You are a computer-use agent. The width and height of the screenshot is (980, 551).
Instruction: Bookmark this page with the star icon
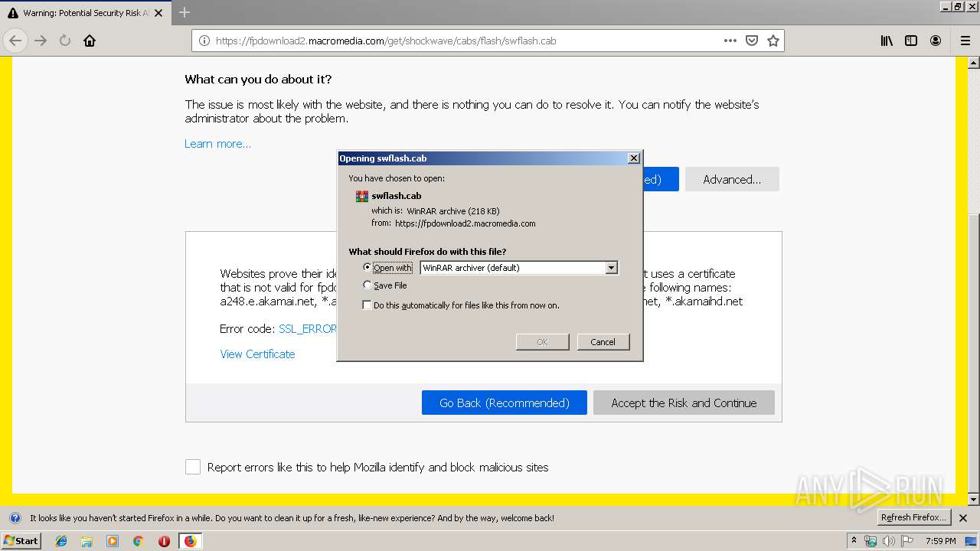[x=773, y=41]
